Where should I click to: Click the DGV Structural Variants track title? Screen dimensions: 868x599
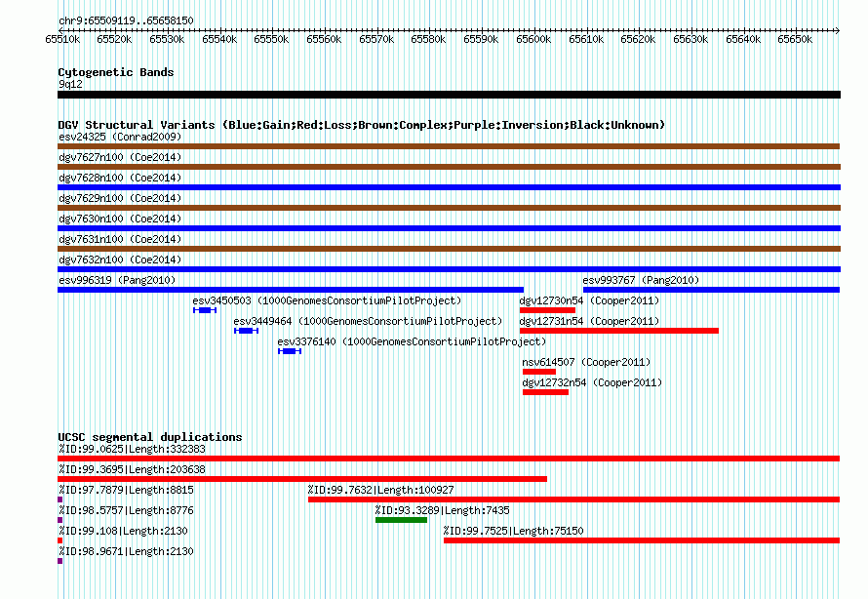(x=362, y=125)
